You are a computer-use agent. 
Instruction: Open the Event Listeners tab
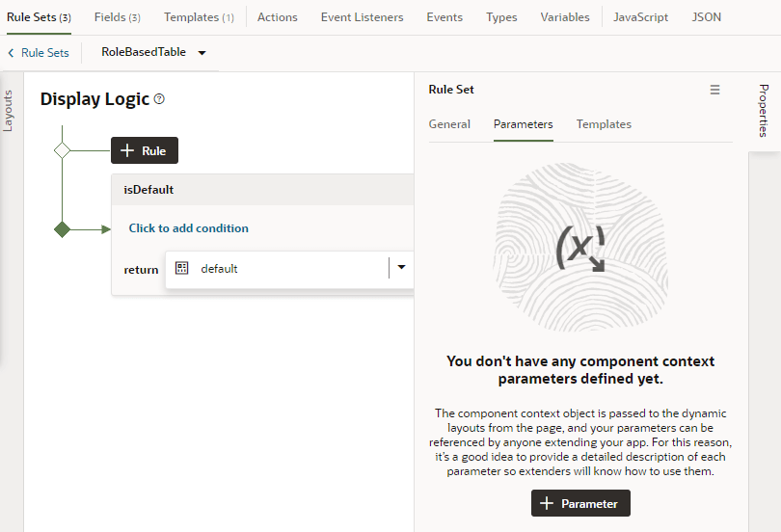(363, 17)
